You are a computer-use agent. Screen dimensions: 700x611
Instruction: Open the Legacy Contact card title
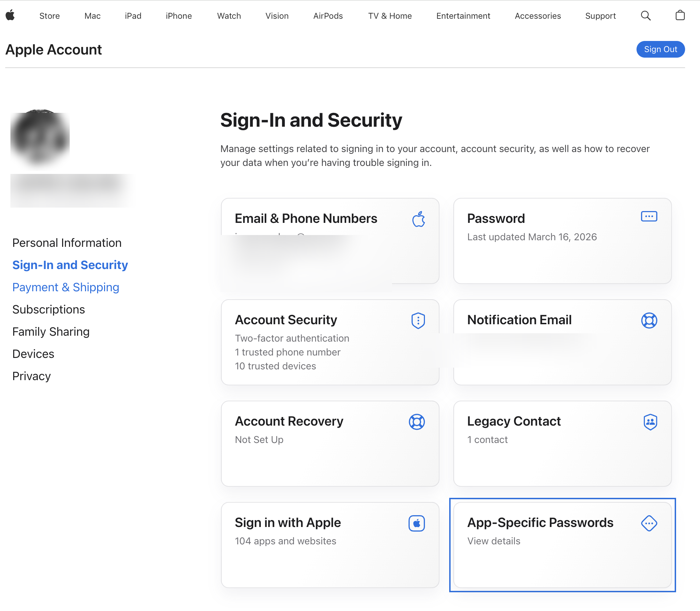click(x=514, y=421)
